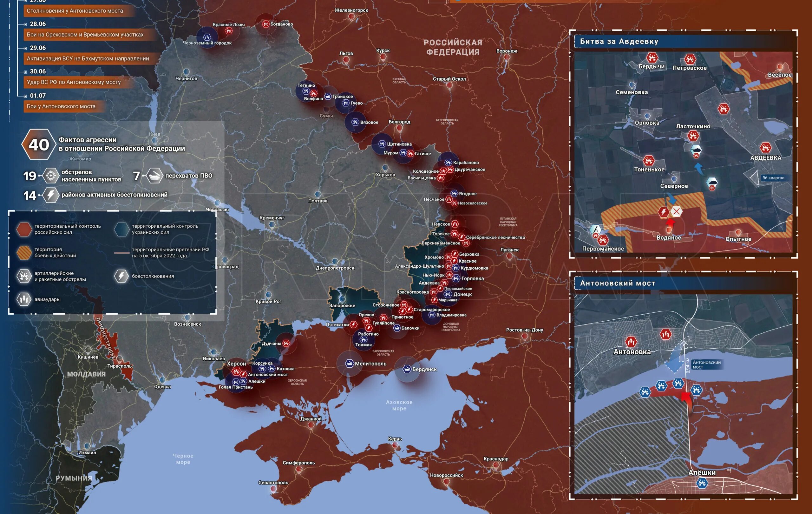Click the shelling icon above Бердычи in inset
The height and width of the screenshot is (514, 812).
click(652, 58)
